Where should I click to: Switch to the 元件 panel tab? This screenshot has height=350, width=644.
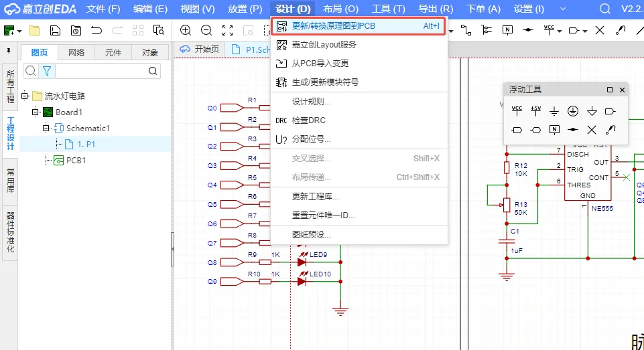[113, 52]
